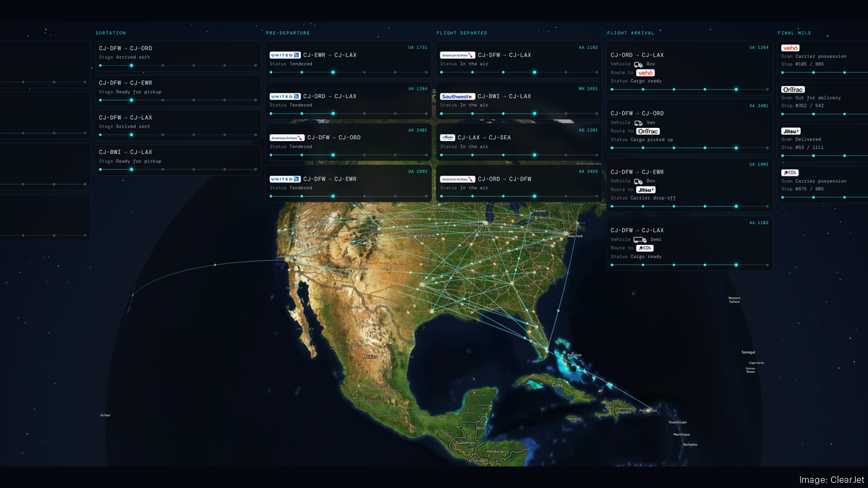868x488 pixels.
Task: Click flight number AA 1102 in Flight Arrival column
Action: tap(759, 223)
